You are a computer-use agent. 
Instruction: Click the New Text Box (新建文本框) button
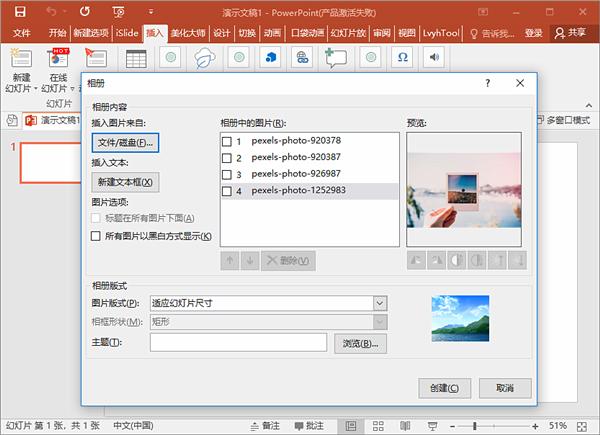(x=125, y=182)
